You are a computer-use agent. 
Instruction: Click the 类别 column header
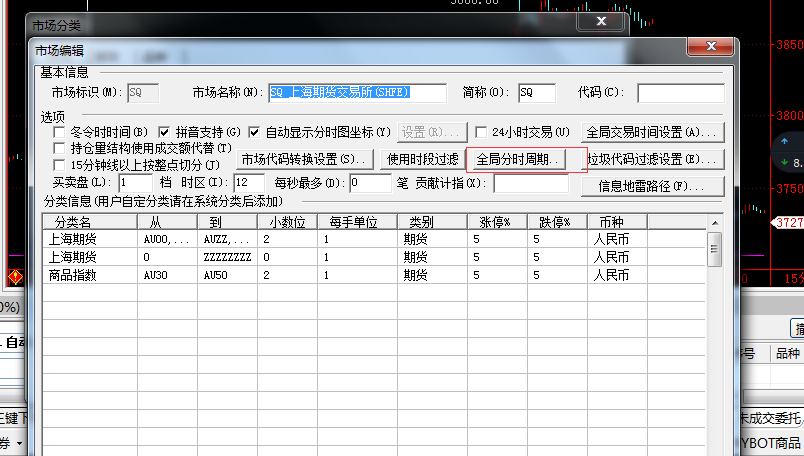point(432,222)
